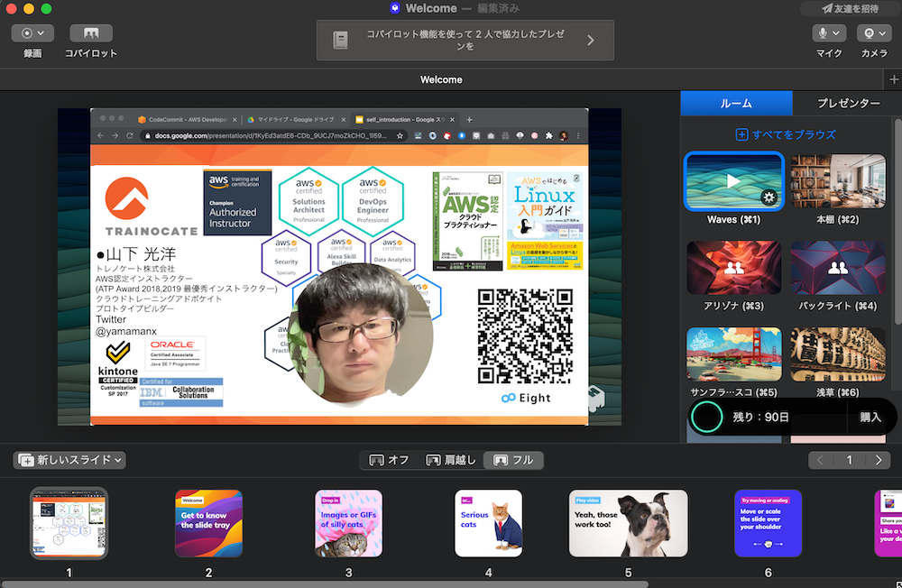Open settings gear on Waves room

pyautogui.click(x=769, y=198)
